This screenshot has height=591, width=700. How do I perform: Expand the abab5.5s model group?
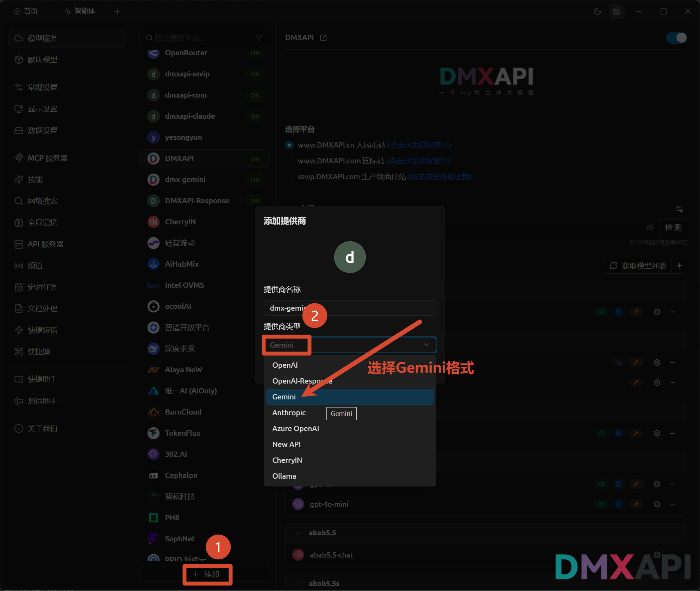point(298,583)
